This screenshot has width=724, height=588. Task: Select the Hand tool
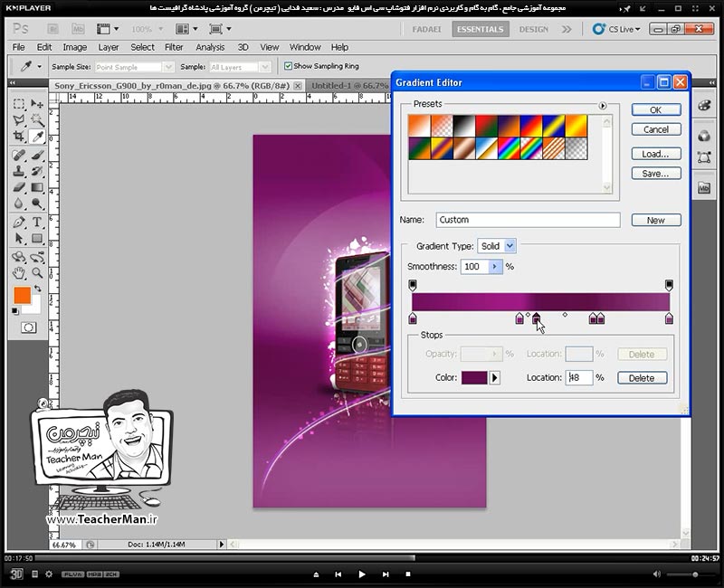coord(19,273)
